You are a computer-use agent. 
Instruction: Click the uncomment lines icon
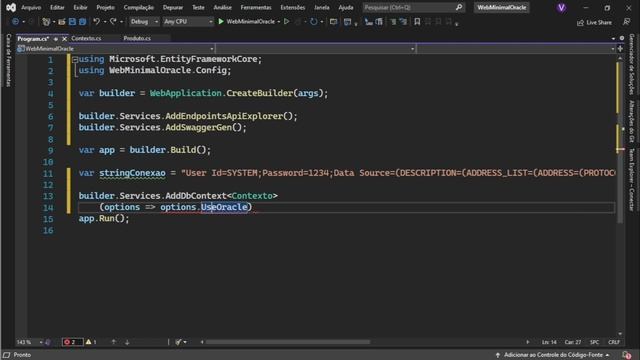(x=403, y=22)
